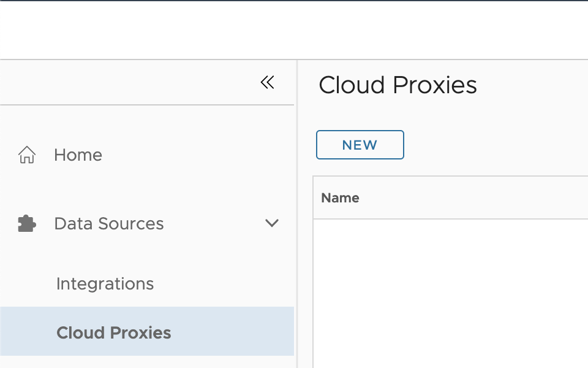Click blank space right of NEW button
The image size is (588, 368).
490,145
